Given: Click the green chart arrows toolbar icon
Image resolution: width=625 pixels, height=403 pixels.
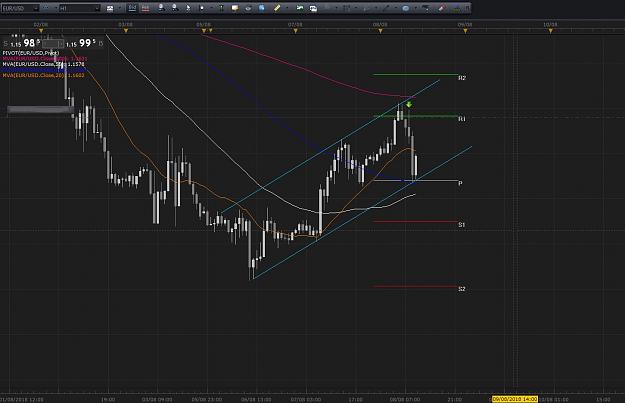Looking at the screenshot, I should [x=300, y=8].
